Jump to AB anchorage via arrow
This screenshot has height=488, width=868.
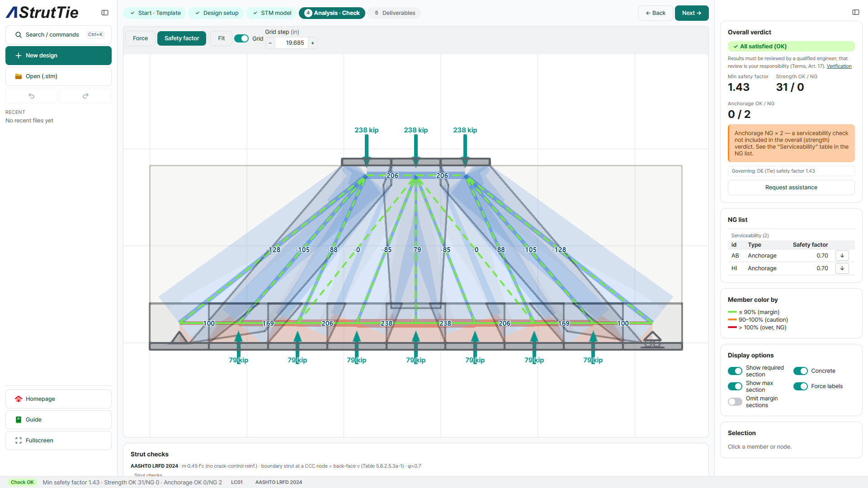coord(842,256)
